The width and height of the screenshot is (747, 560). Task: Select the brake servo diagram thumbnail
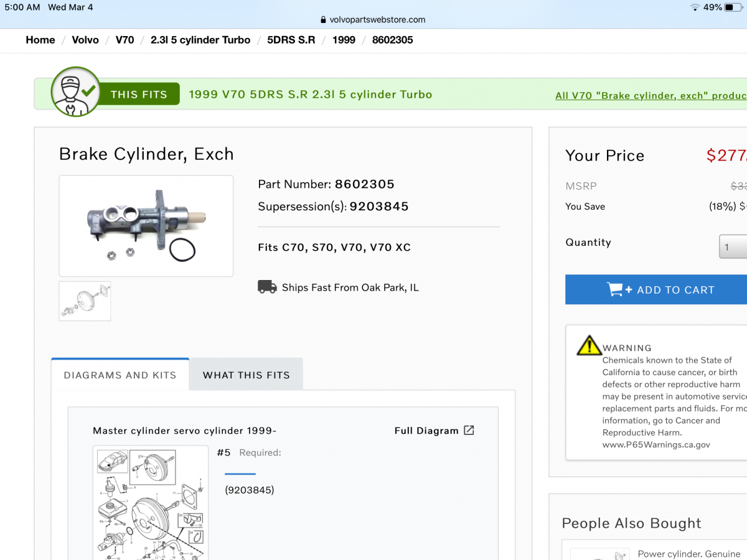click(85, 301)
